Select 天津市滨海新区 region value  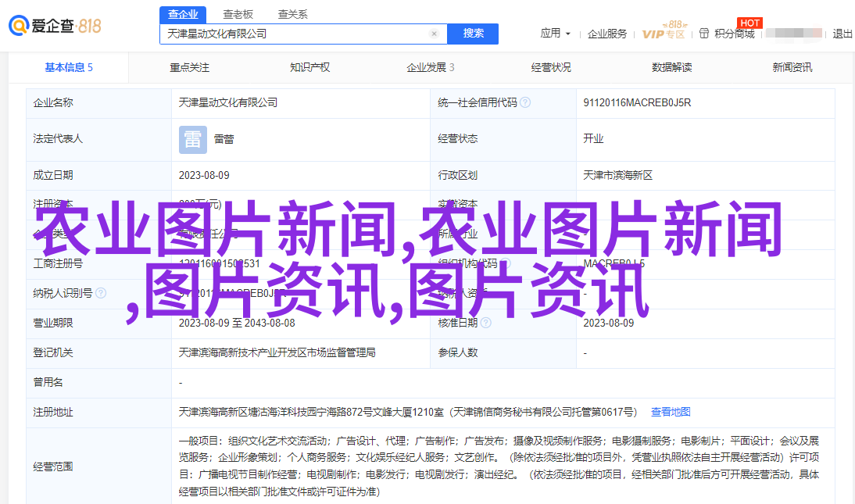617,176
